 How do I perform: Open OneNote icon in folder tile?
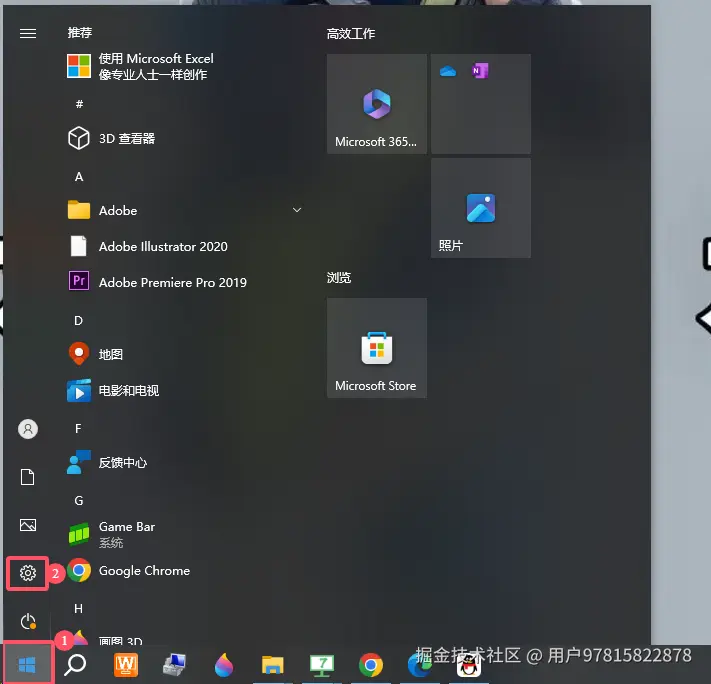480,71
